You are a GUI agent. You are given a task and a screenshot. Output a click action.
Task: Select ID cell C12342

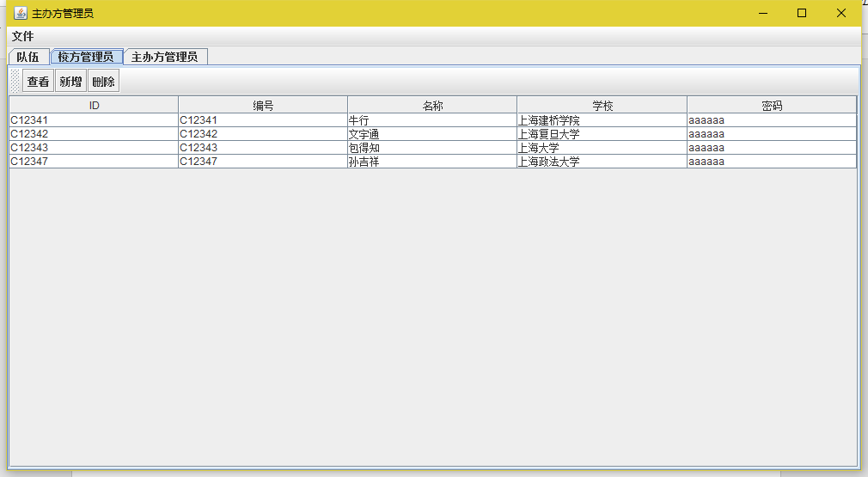coord(94,134)
